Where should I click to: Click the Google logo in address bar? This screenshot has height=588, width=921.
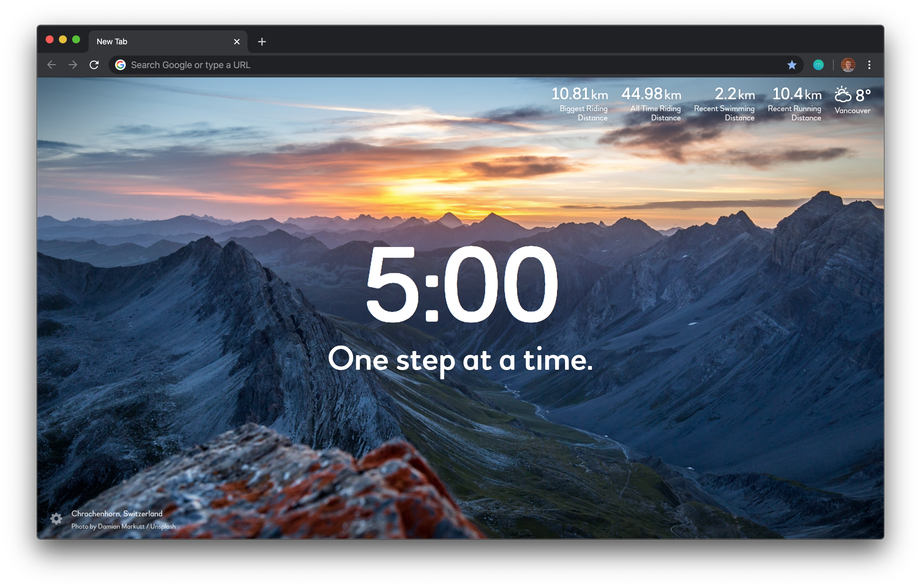(120, 65)
